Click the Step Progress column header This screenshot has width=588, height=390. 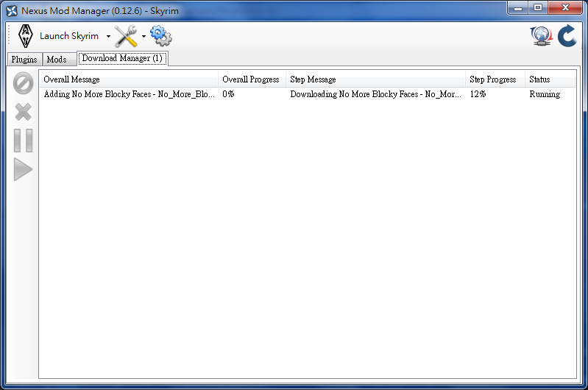(495, 79)
